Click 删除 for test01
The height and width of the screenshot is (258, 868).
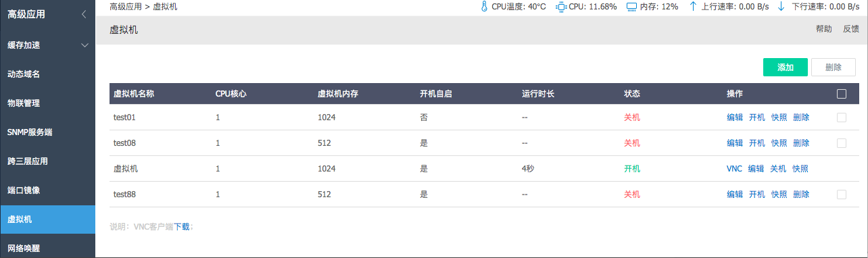click(801, 118)
